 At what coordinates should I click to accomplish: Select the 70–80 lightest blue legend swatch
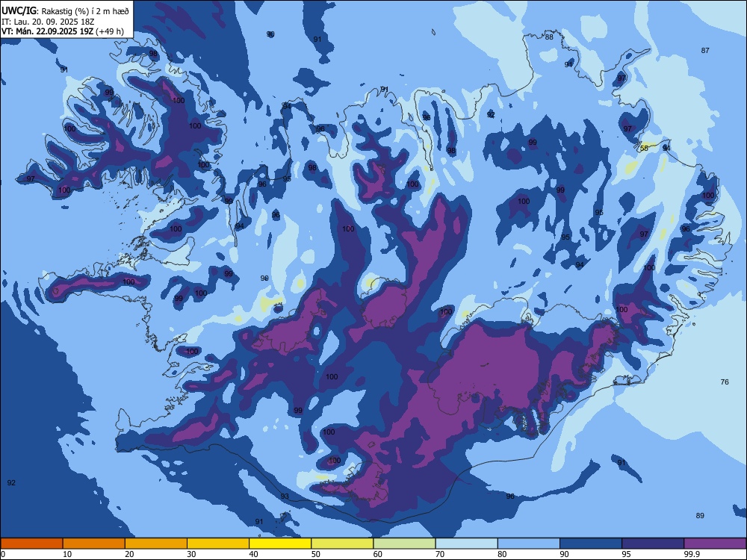pos(466,544)
